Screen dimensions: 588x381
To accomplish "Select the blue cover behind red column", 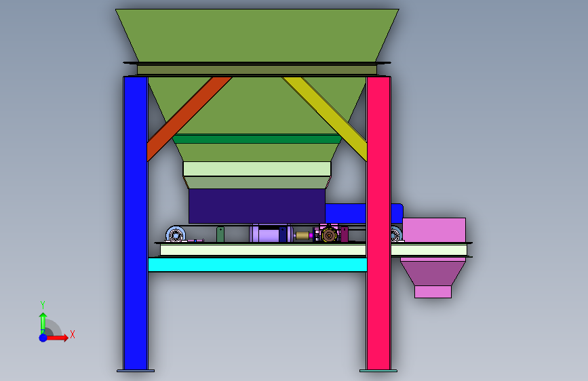I will [x=345, y=214].
